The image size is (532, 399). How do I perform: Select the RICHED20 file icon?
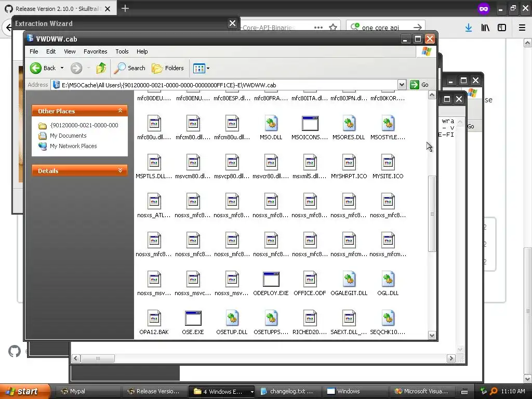coord(310,318)
